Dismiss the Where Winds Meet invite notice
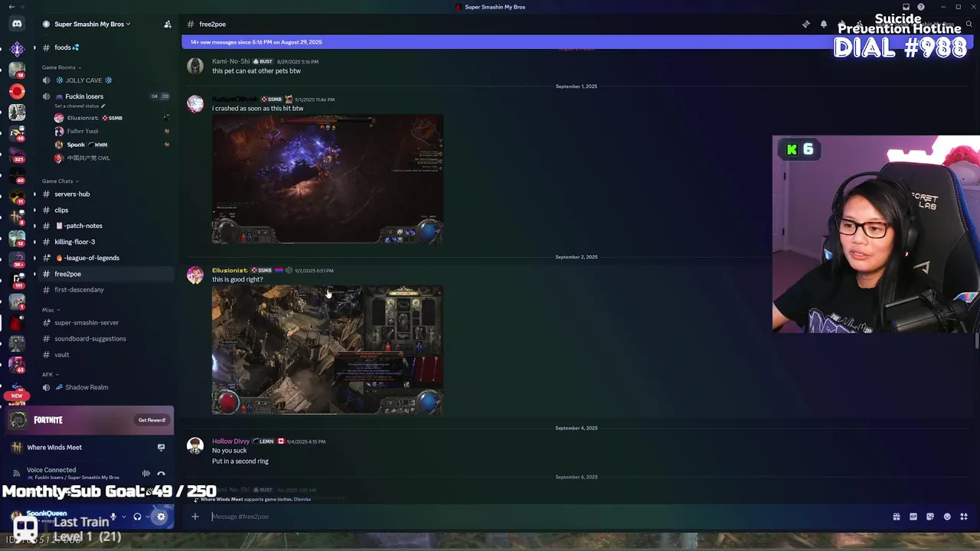Screen dimensions: 980x551 coord(302,500)
